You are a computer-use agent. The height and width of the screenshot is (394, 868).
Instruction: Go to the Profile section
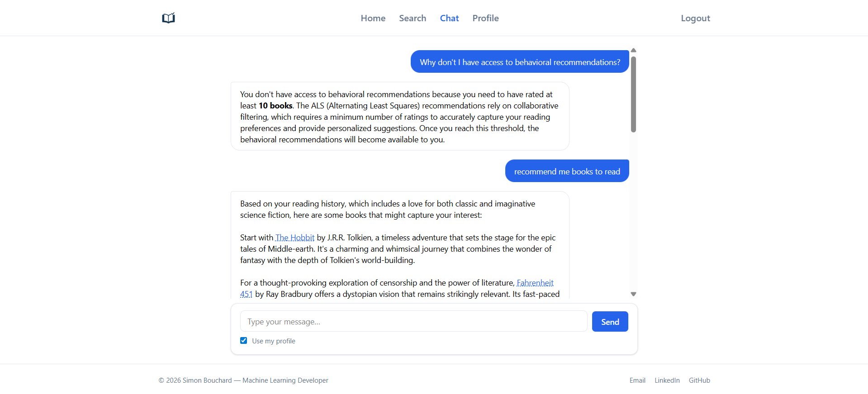(485, 18)
